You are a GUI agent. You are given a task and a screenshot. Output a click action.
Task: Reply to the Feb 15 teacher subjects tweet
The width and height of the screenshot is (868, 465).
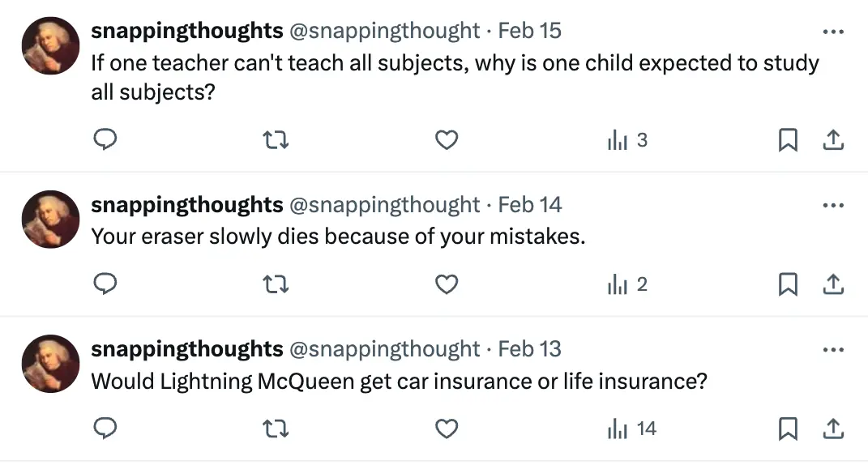click(x=105, y=139)
